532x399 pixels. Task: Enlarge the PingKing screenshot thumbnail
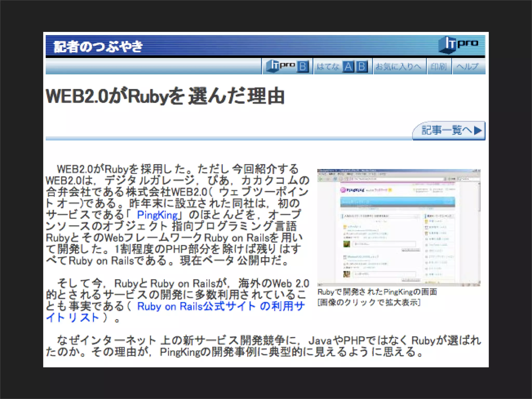click(399, 228)
